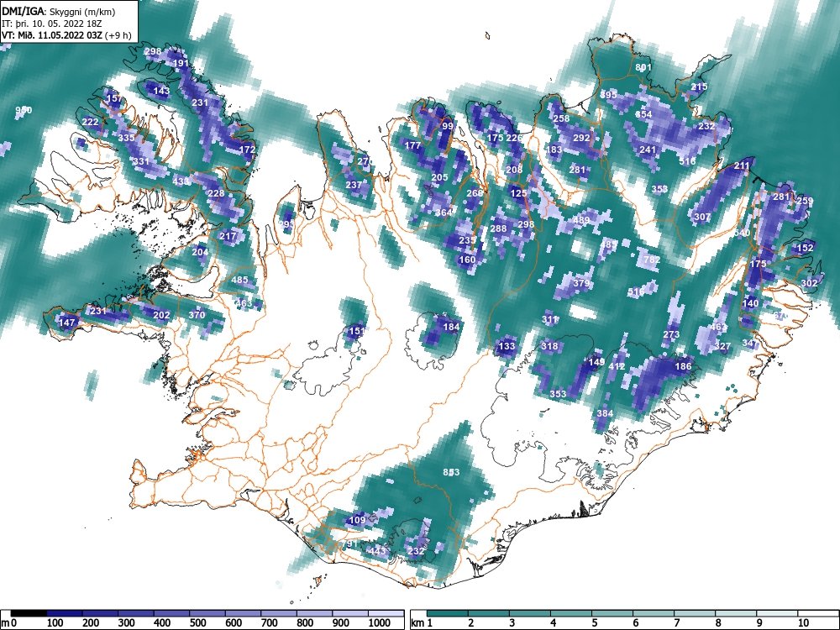
Task: Click the visibility value 109
Action: [x=357, y=520]
